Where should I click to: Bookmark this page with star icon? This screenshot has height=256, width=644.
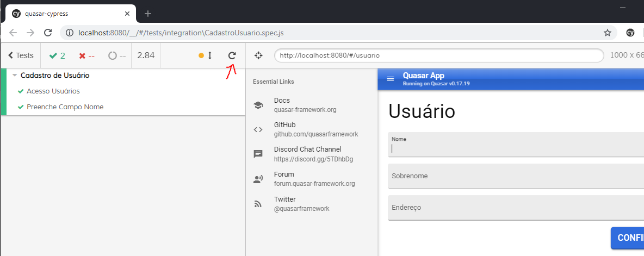607,33
